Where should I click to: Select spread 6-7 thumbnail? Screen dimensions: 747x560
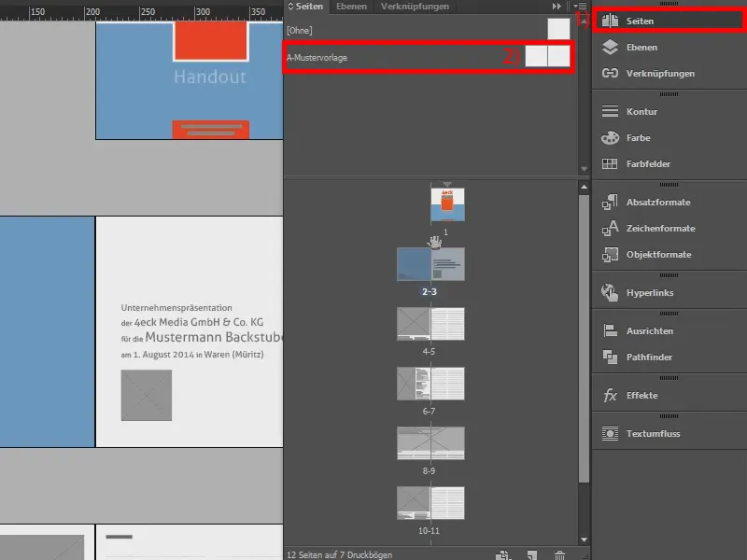[430, 384]
